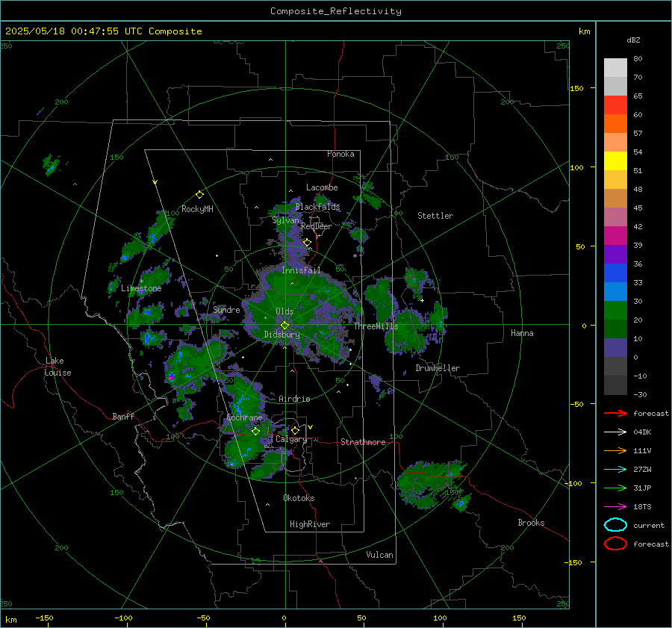Image resolution: width=672 pixels, height=628 pixels.
Task: Click the Stettler town label
Action: point(435,216)
